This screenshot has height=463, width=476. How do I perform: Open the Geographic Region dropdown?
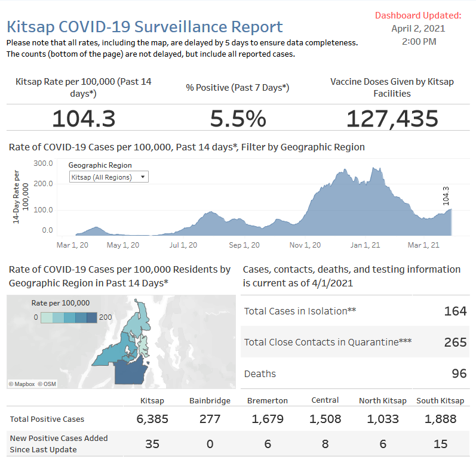click(109, 177)
